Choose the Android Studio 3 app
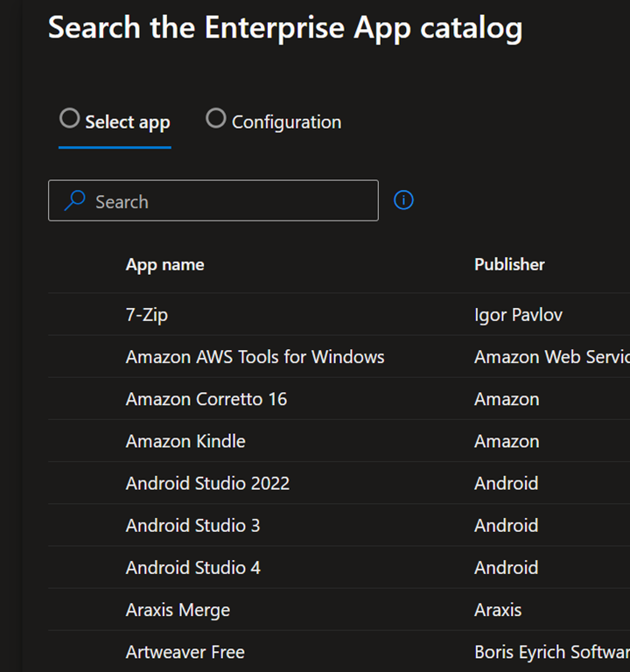Viewport: 630px width, 672px height. pyautogui.click(x=192, y=525)
